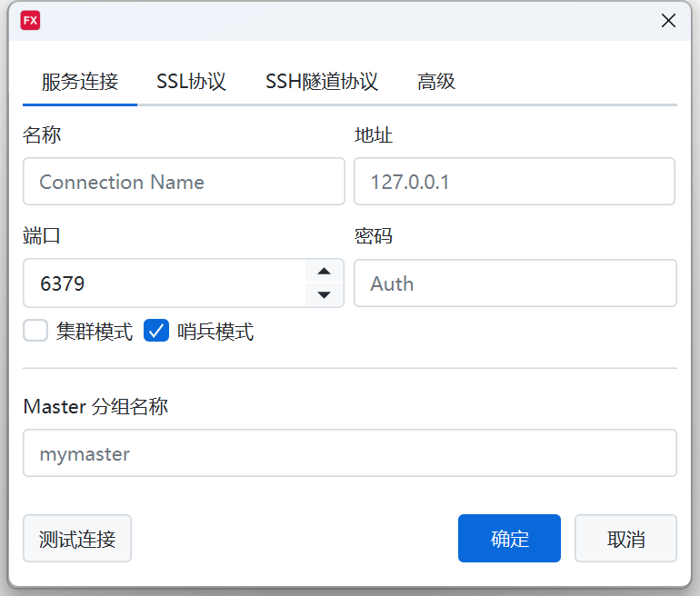Focus the Auth password field
Image resolution: width=700 pixels, height=596 pixels.
point(515,283)
